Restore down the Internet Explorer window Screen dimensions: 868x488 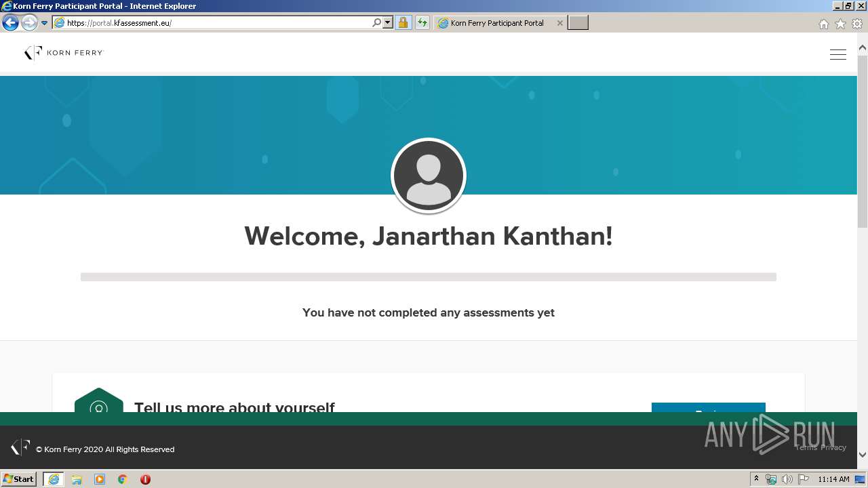tap(848, 5)
